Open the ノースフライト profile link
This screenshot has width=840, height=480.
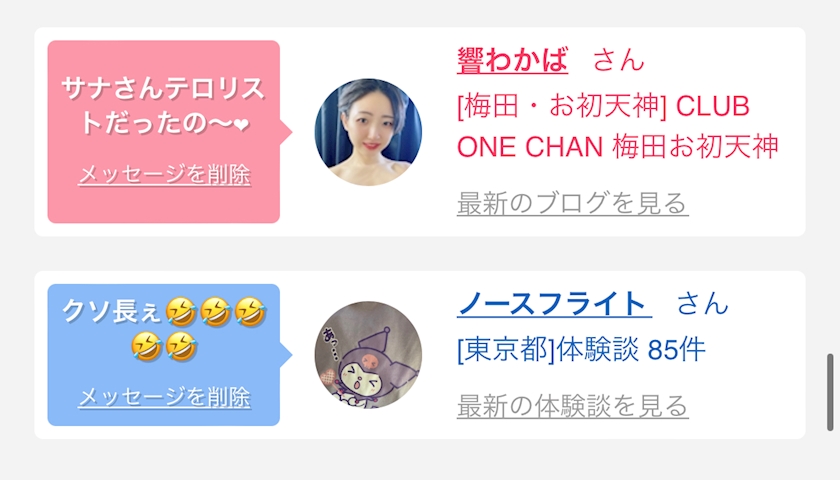(554, 304)
